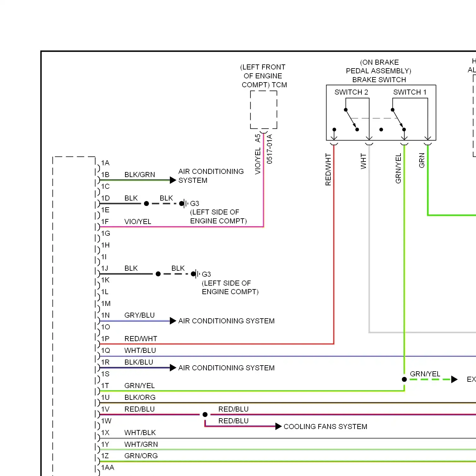Click the vertical GRN/YEL label under Switch 1
Image resolution: width=476 pixels, height=476 pixels.
[398, 169]
